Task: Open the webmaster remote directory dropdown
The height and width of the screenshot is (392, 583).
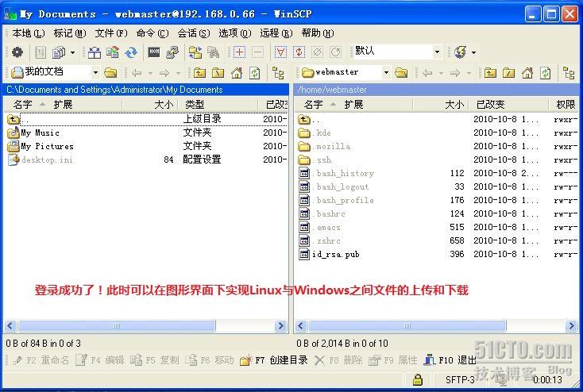Action: pyautogui.click(x=386, y=72)
